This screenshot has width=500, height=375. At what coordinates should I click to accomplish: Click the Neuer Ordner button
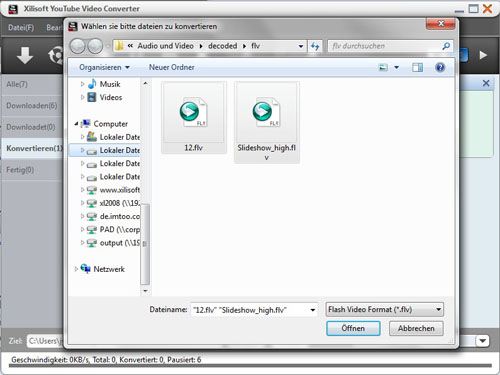click(x=171, y=67)
